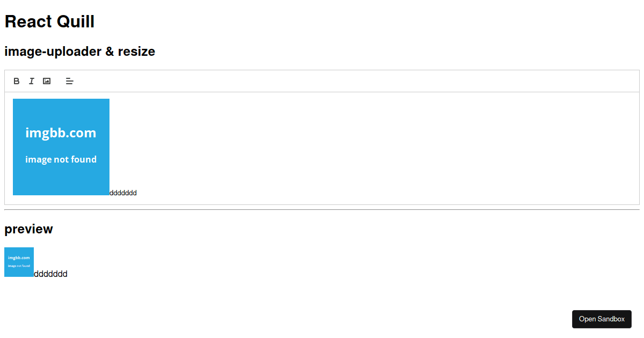
Task: Open Sandbox via the dark button
Action: tap(602, 319)
